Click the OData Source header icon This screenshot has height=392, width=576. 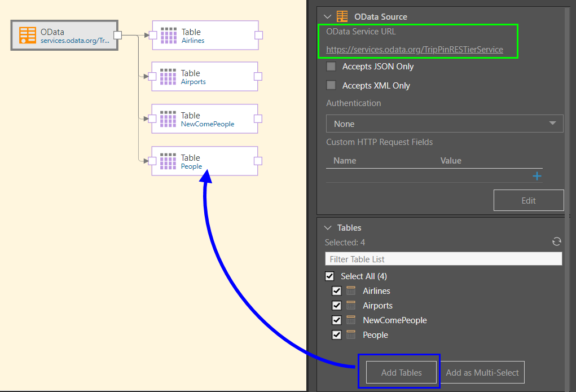tap(342, 16)
